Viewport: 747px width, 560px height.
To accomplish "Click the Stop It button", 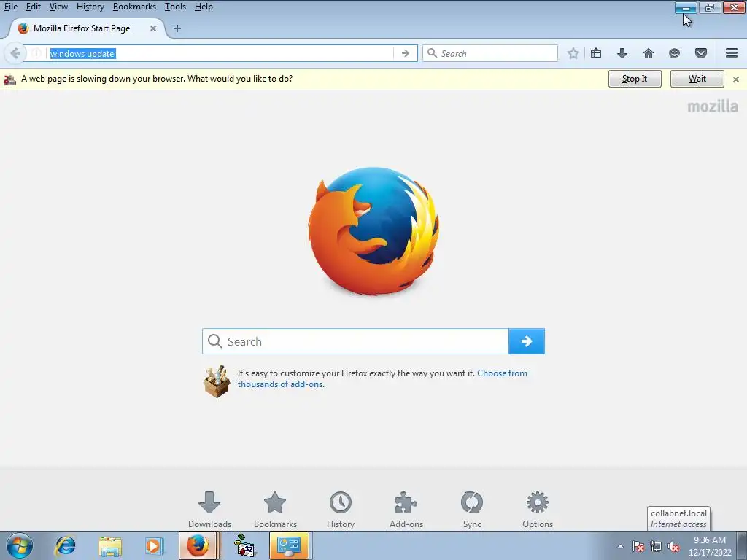I will coord(635,79).
